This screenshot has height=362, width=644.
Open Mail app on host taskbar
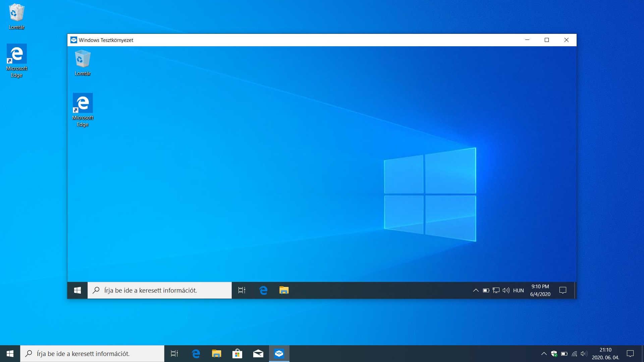[258, 354]
